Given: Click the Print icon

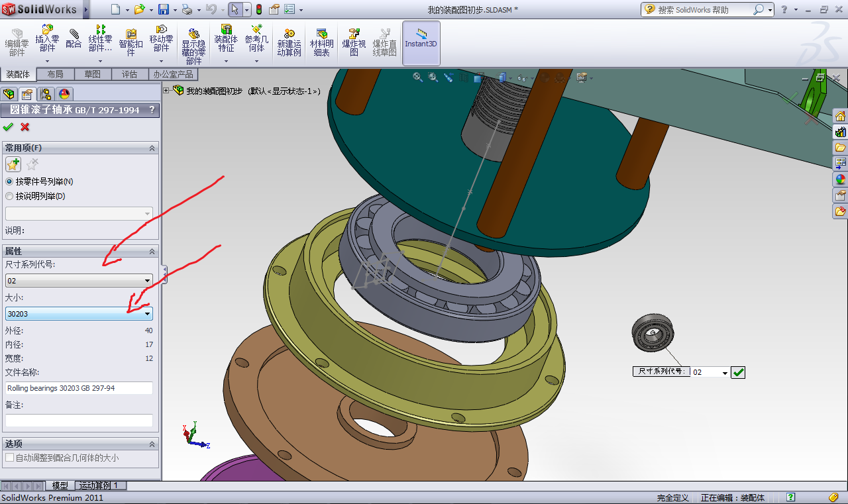Looking at the screenshot, I should point(187,9).
